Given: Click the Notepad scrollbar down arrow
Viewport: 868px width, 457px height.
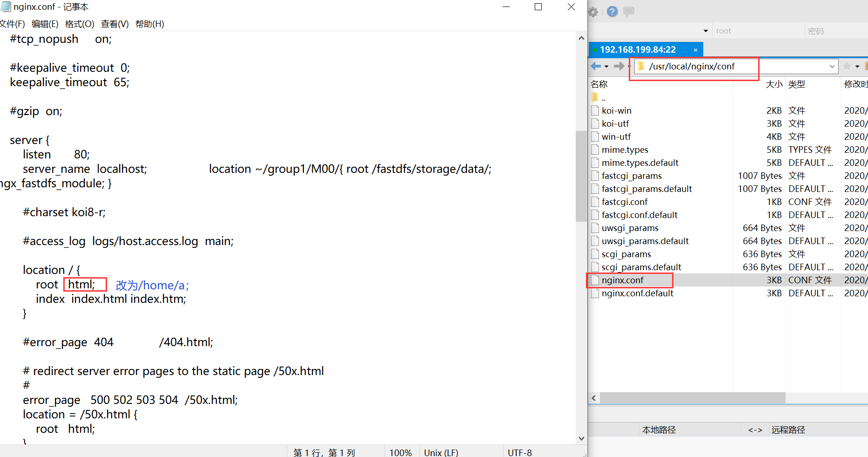Looking at the screenshot, I should click(581, 438).
